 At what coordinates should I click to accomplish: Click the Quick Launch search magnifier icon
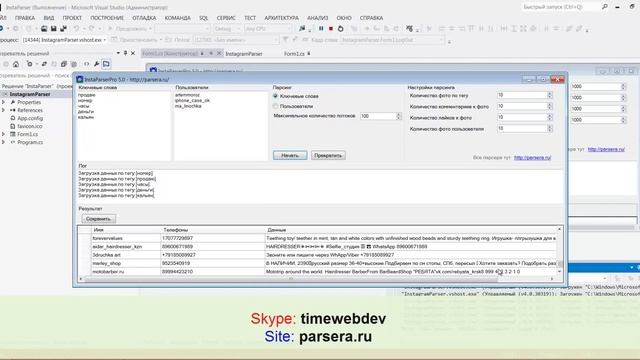[604, 7]
